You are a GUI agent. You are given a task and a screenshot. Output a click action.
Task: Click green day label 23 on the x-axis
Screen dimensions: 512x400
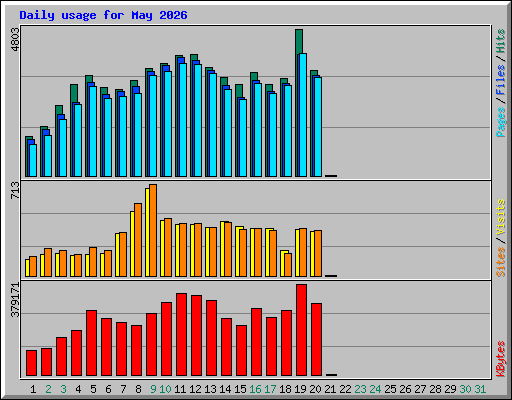tap(360, 389)
